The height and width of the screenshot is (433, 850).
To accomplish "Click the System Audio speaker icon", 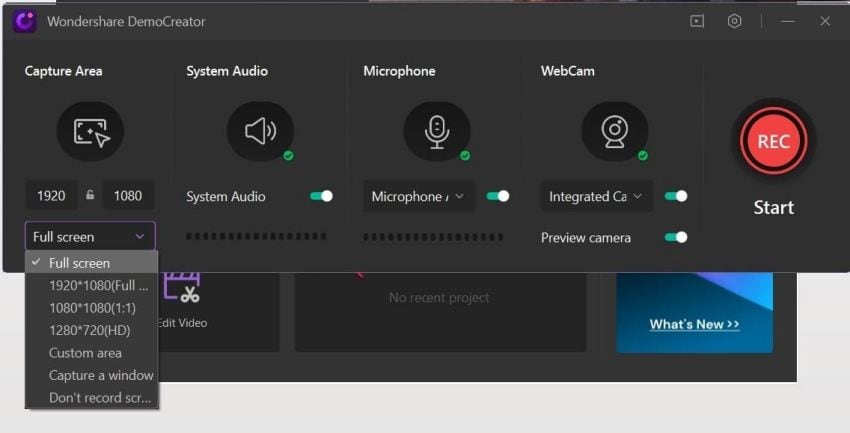I will pyautogui.click(x=260, y=132).
